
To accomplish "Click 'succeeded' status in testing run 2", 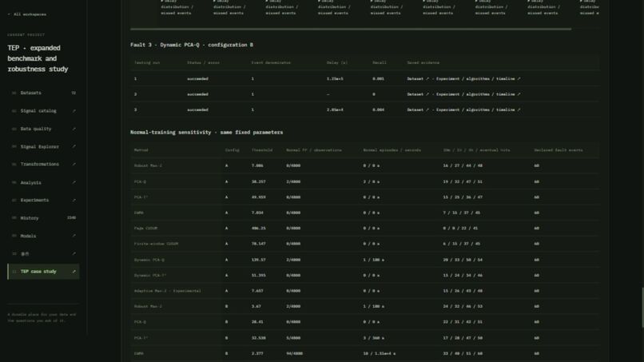I will click(x=197, y=94).
